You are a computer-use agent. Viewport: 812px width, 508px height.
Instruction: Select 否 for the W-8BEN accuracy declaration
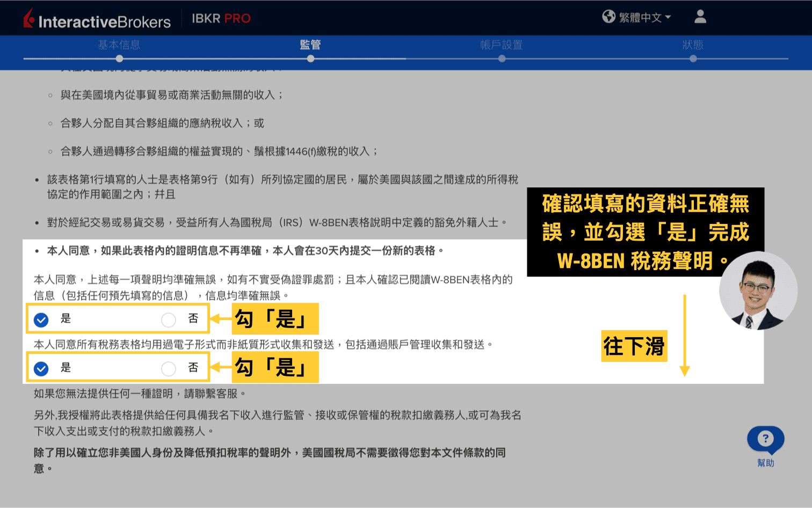pyautogui.click(x=169, y=319)
